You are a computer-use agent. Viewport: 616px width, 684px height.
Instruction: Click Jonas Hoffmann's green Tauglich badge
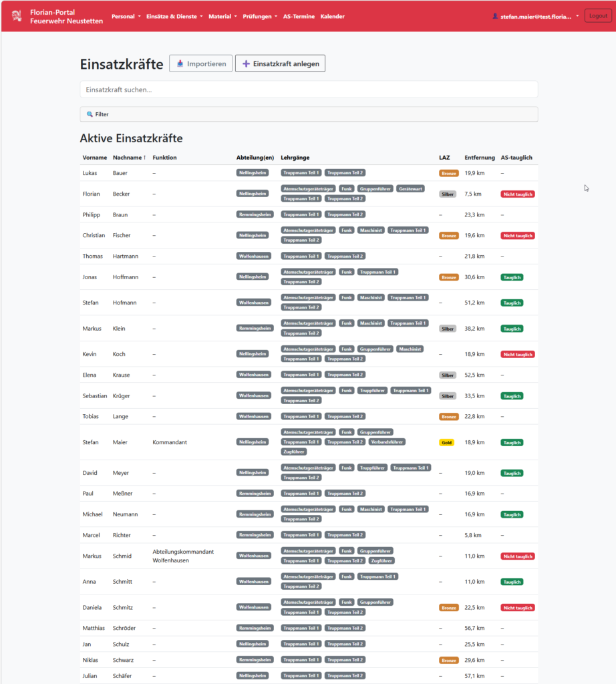512,277
